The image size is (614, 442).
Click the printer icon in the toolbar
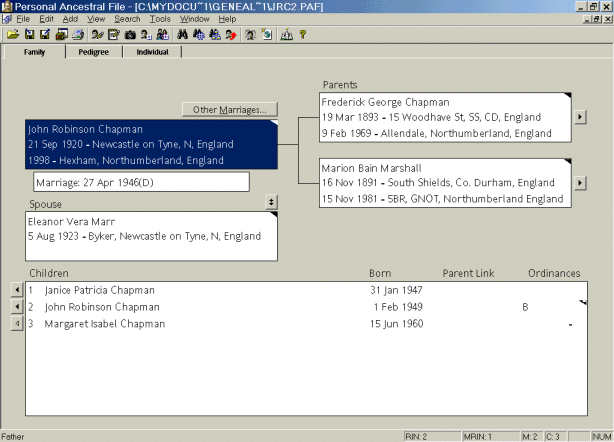(x=78, y=34)
